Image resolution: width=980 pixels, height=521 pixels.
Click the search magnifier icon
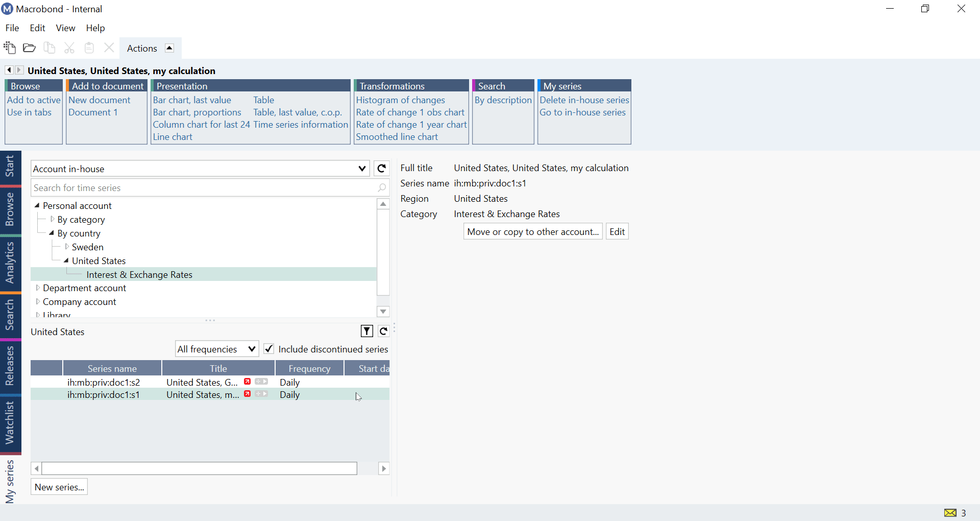[382, 188]
